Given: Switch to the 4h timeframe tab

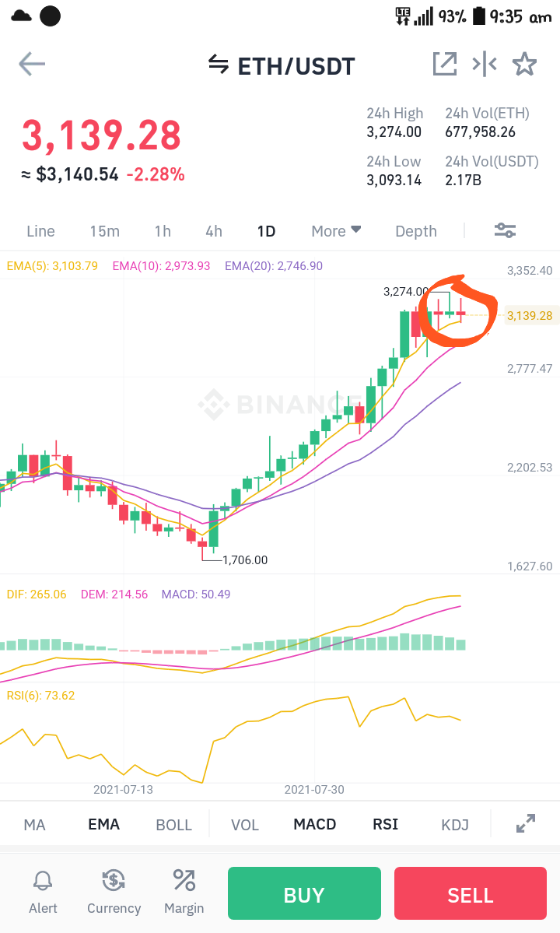Looking at the screenshot, I should 214,231.
